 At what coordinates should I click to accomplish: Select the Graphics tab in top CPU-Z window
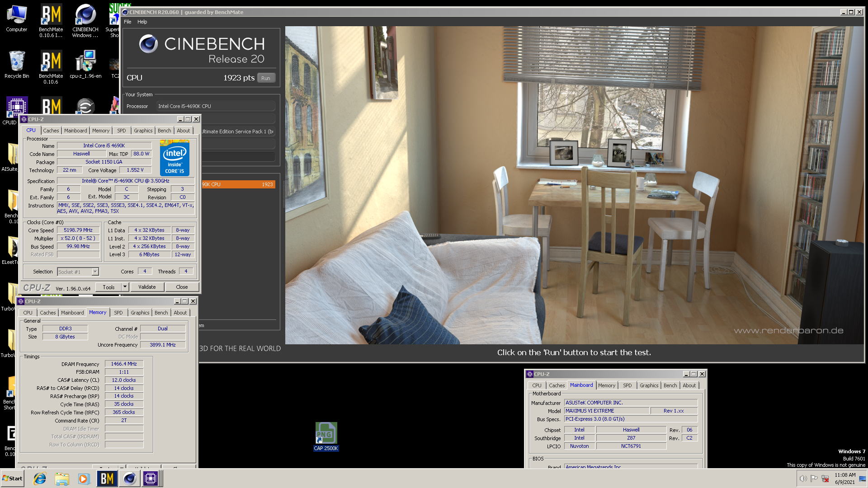(x=143, y=131)
